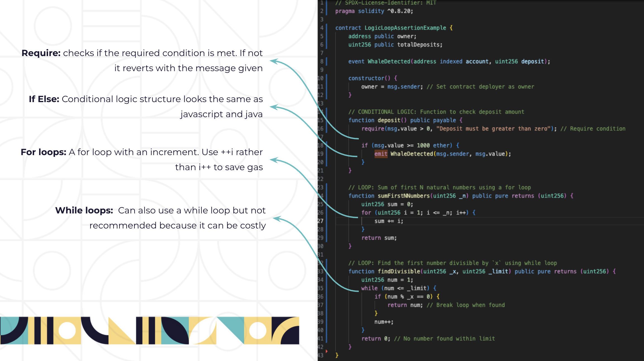
Task: Click 'WhaleDetected(msg.sender, msg.value);' call
Action: click(451, 154)
